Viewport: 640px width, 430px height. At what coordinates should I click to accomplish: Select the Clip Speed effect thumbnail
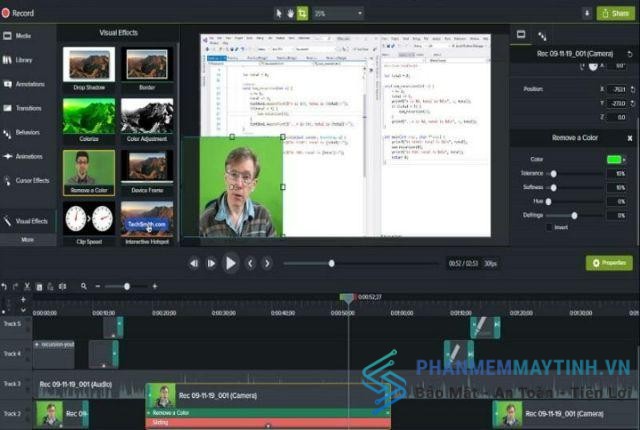point(89,224)
